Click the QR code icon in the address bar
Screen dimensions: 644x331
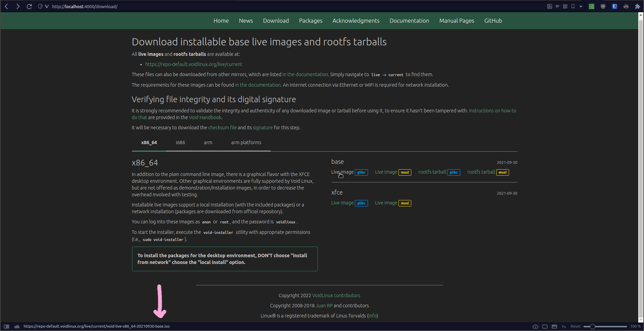565,6
